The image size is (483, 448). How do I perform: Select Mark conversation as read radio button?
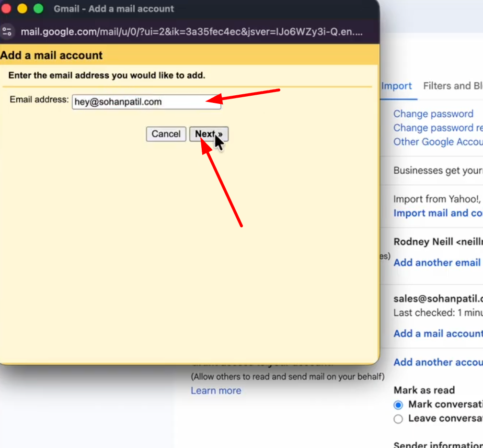coord(398,404)
